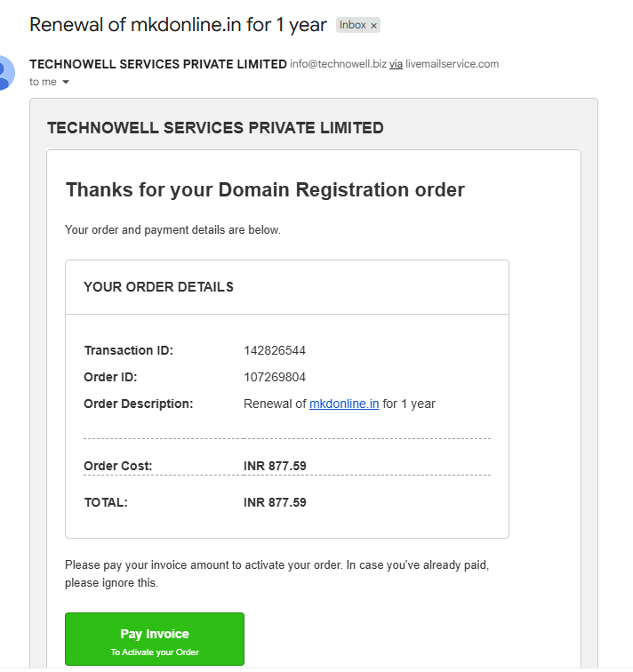Click the "Please pay your invoice amount" paragraph
Viewport: 633px width, 672px height.
(x=276, y=574)
